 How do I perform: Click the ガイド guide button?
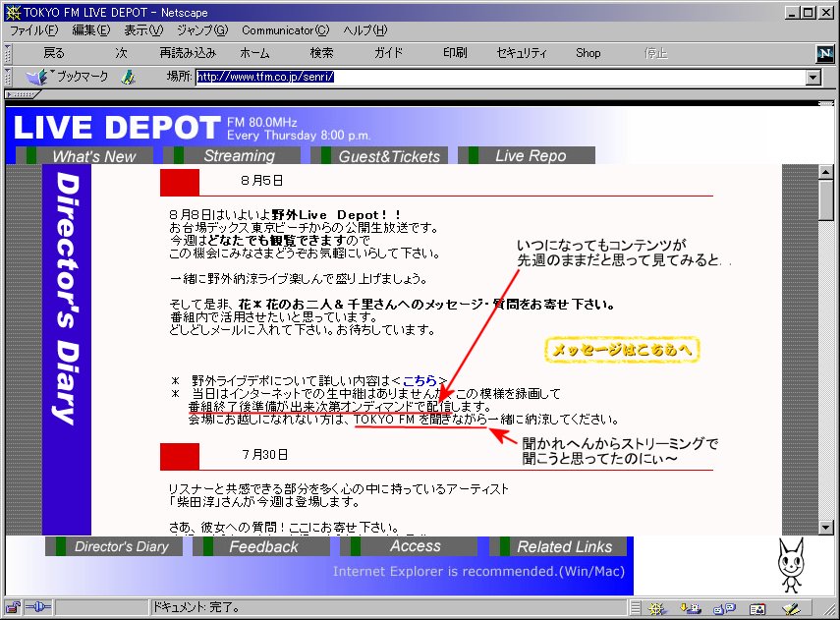(388, 53)
